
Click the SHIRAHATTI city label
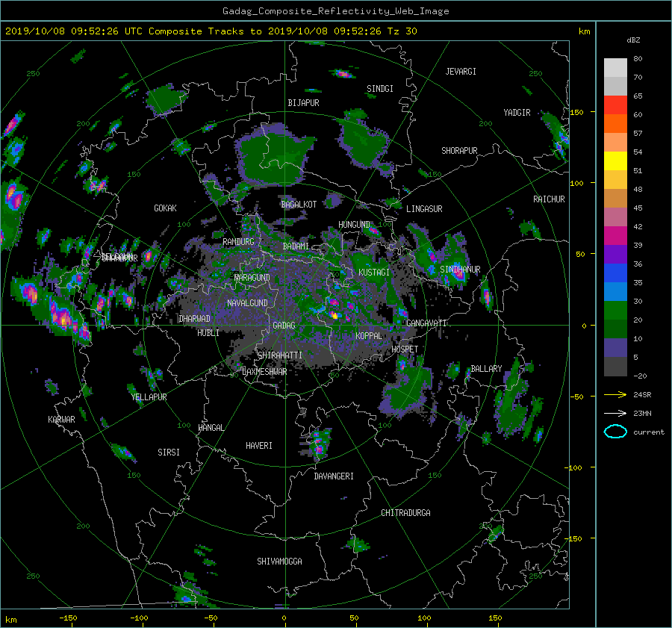(x=280, y=355)
